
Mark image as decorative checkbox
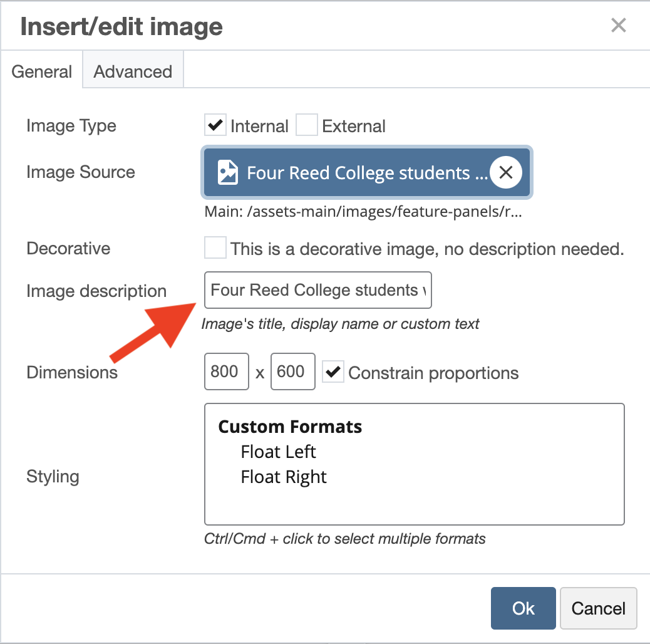[215, 249]
